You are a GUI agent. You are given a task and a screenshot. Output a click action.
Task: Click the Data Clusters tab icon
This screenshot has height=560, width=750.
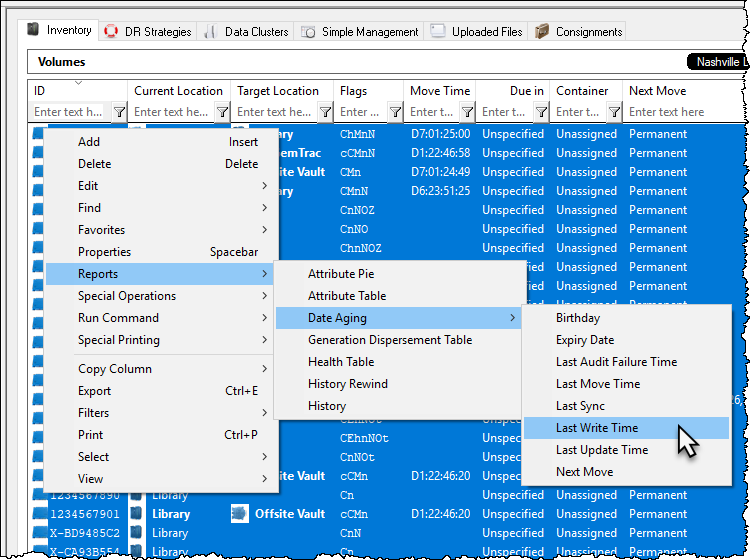pos(210,32)
